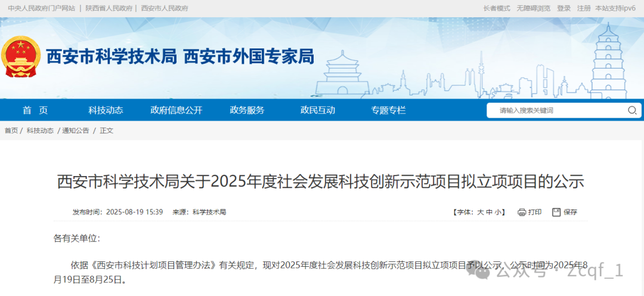Click the publish time 2025-08-19 15:39

135,212
